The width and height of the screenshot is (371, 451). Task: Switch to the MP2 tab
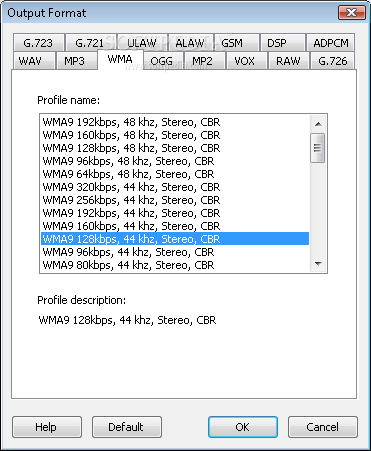tap(205, 61)
